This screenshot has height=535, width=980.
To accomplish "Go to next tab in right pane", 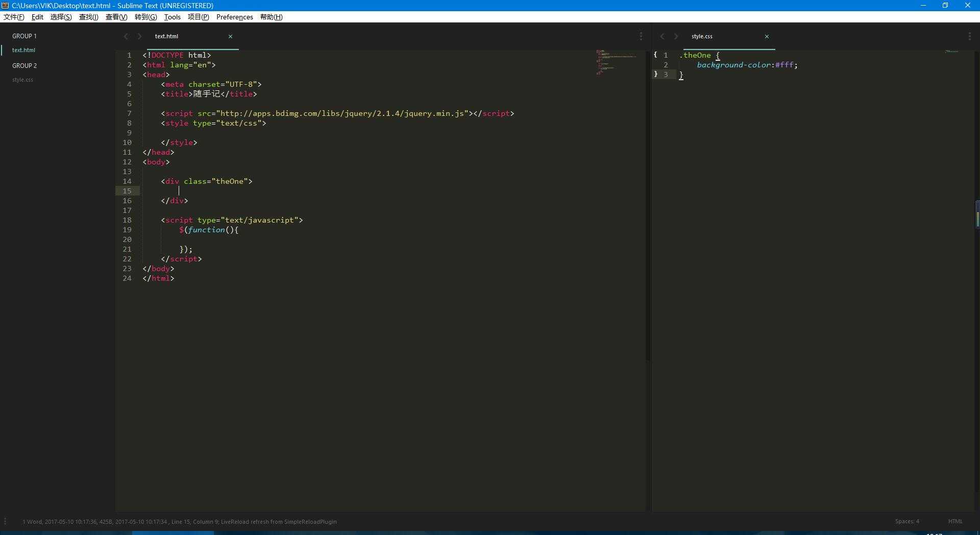I will [x=676, y=36].
